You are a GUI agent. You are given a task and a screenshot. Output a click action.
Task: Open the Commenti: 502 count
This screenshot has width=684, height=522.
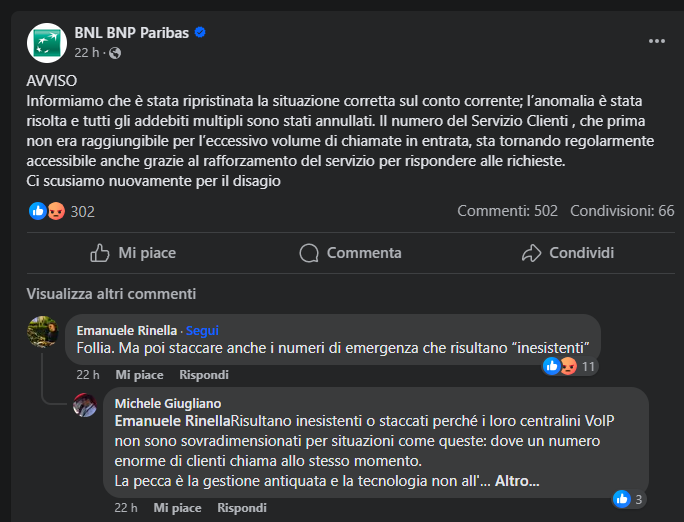507,211
